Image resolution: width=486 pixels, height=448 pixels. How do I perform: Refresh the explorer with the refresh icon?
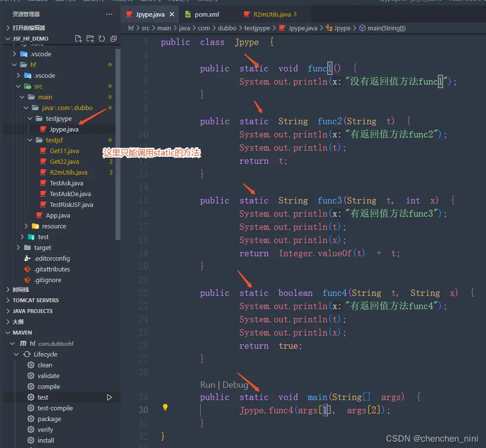pos(102,39)
